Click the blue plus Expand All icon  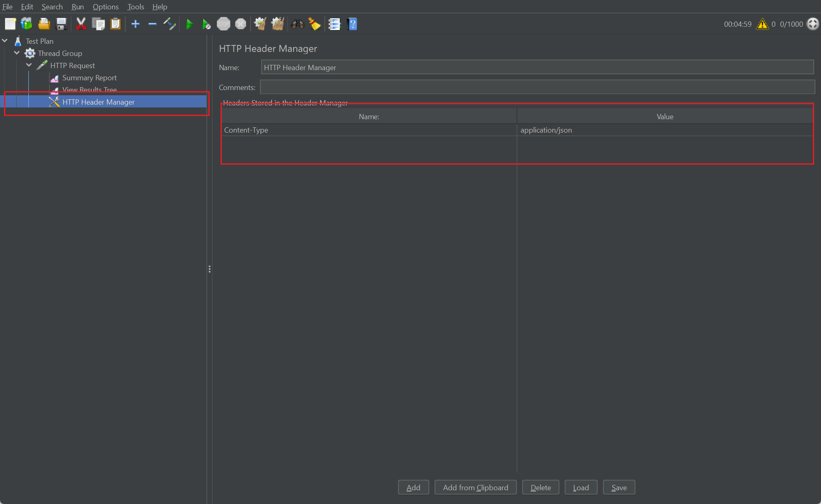135,24
